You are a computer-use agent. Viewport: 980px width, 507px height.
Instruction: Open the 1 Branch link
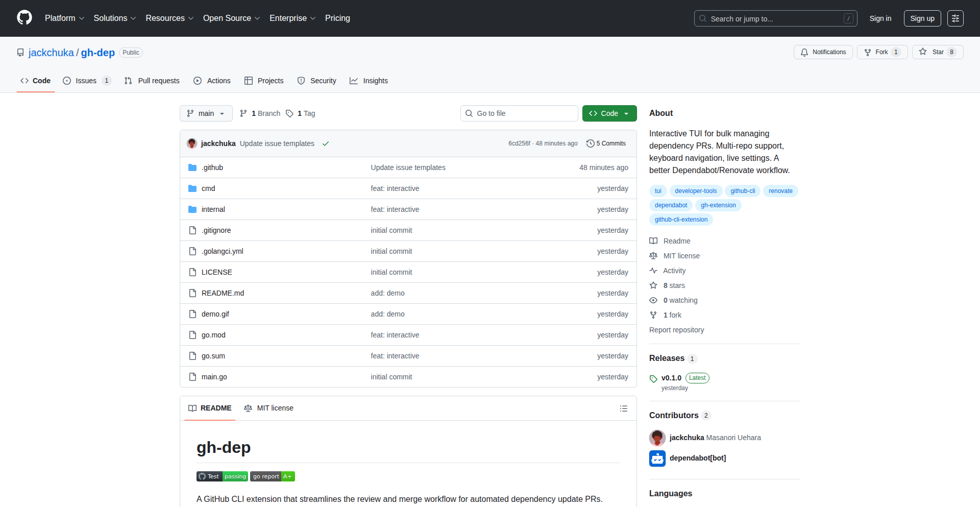tap(260, 113)
